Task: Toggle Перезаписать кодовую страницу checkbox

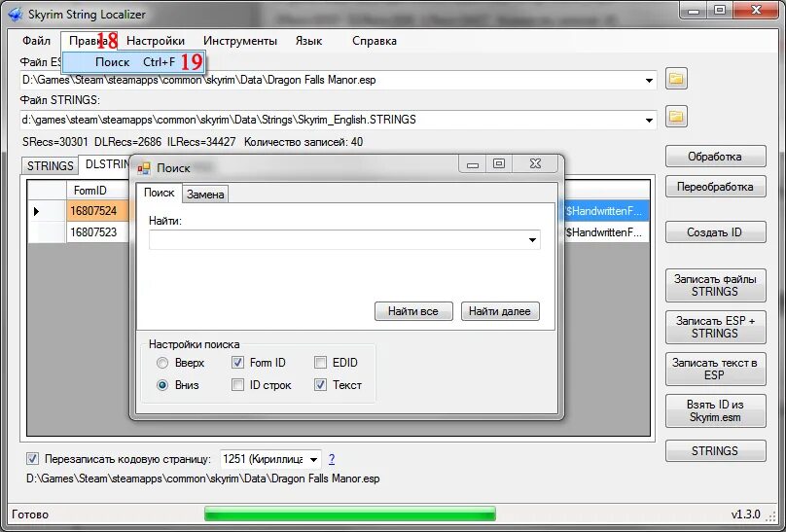Action: [x=32, y=458]
